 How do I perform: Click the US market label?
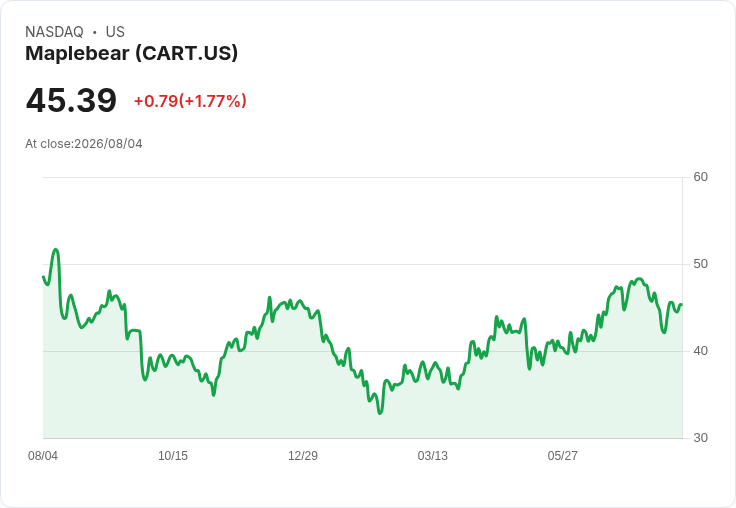pyautogui.click(x=115, y=32)
